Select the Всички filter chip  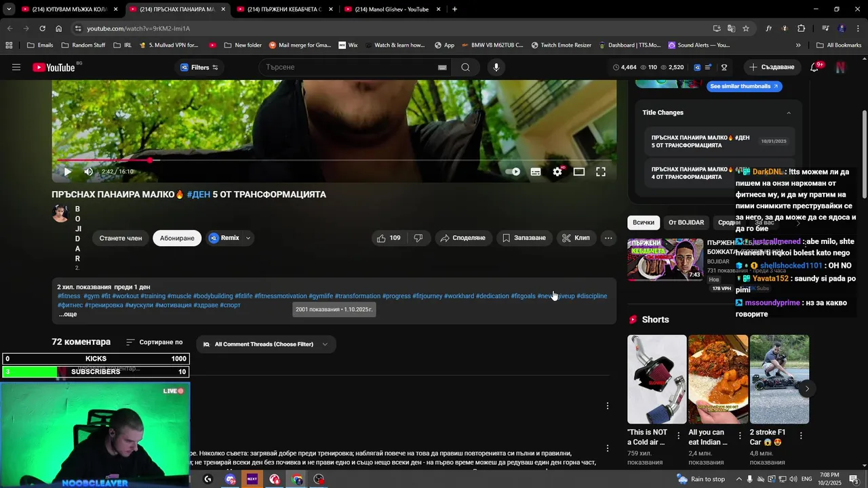(x=644, y=222)
